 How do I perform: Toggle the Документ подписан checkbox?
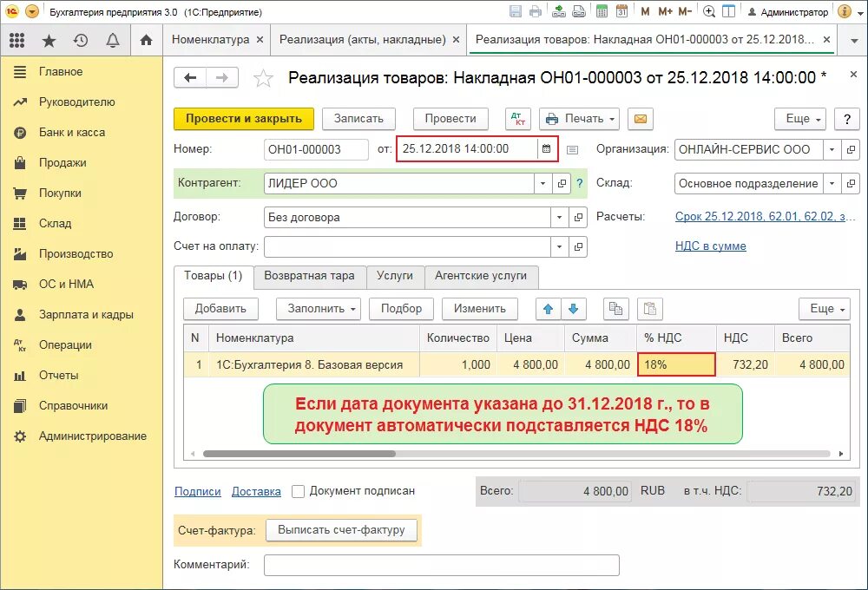(x=298, y=491)
